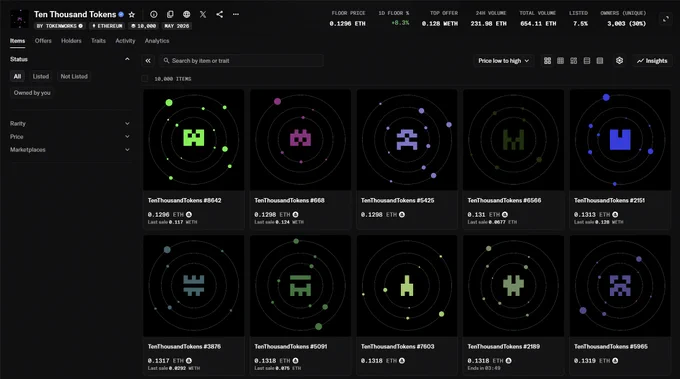Viewport: 680px width, 379px height.
Task: Switch to the Traits tab
Action: coord(98,41)
